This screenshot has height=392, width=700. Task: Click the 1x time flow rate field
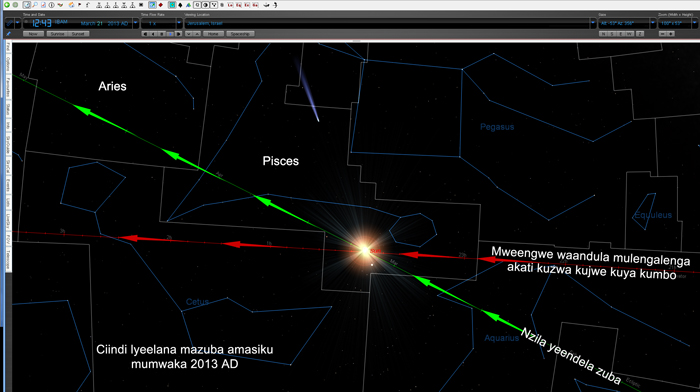point(158,23)
